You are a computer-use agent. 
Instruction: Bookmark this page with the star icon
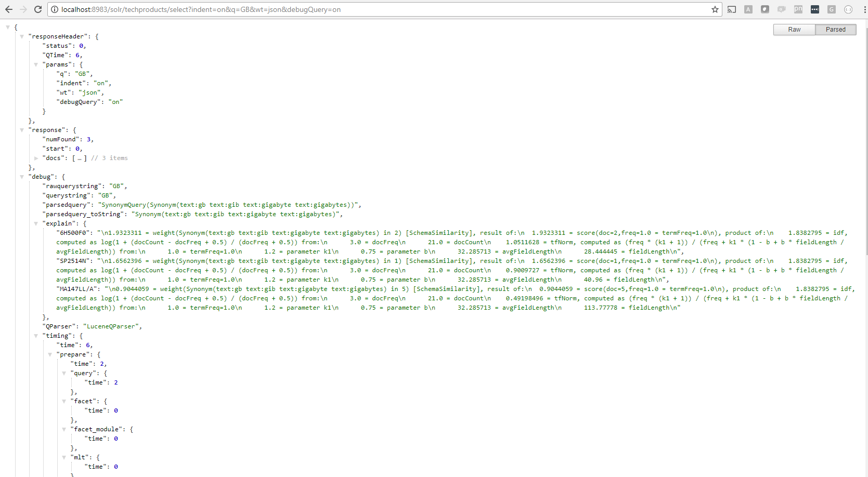pyautogui.click(x=715, y=9)
